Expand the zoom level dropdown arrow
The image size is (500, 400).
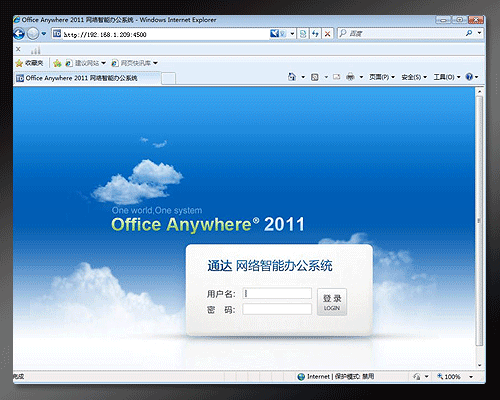click(471, 377)
